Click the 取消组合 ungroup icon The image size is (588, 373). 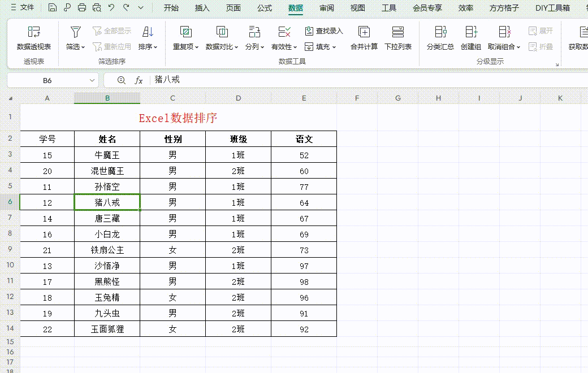(505, 32)
